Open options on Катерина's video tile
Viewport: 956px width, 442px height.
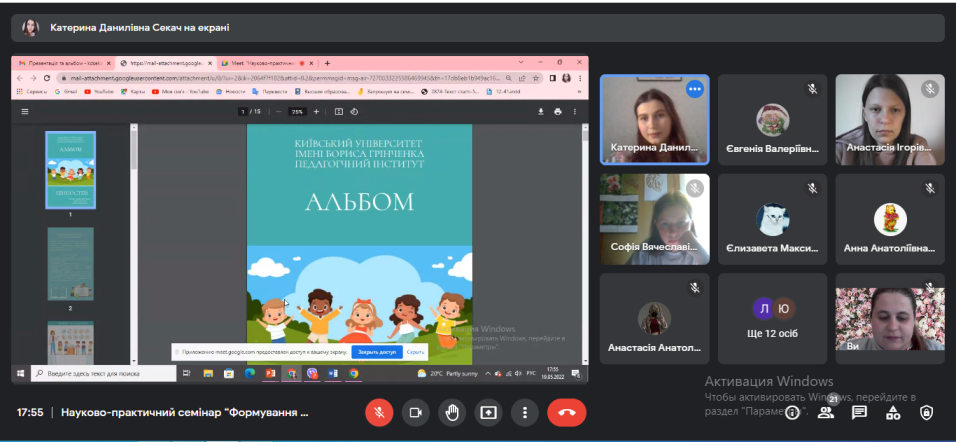[694, 89]
